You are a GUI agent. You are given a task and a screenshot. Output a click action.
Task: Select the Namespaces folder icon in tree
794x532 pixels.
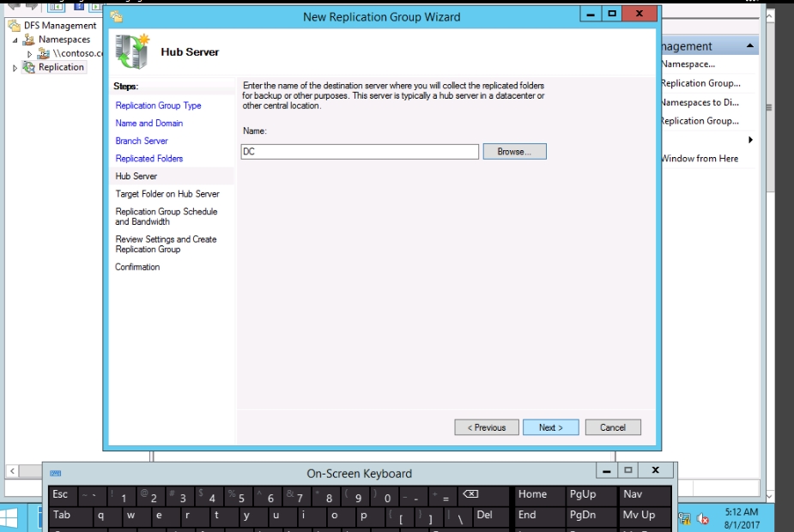pyautogui.click(x=30, y=39)
